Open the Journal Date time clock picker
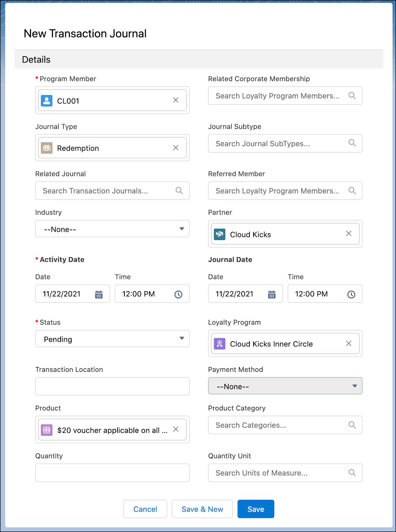Image resolution: width=396 pixels, height=532 pixels. [351, 294]
